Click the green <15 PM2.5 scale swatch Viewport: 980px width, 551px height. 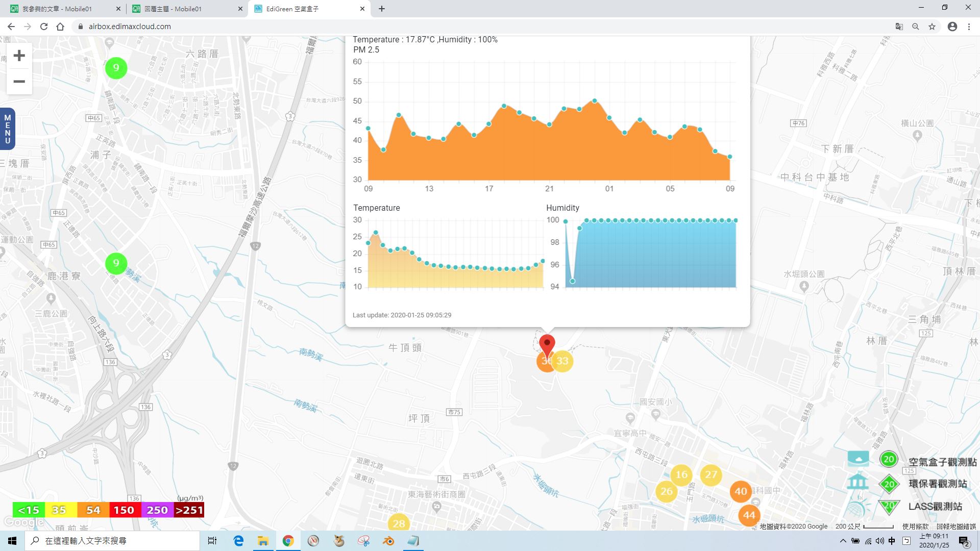(29, 510)
